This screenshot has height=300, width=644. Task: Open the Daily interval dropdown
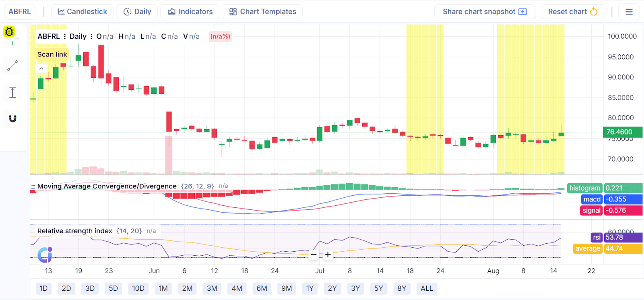pos(137,12)
